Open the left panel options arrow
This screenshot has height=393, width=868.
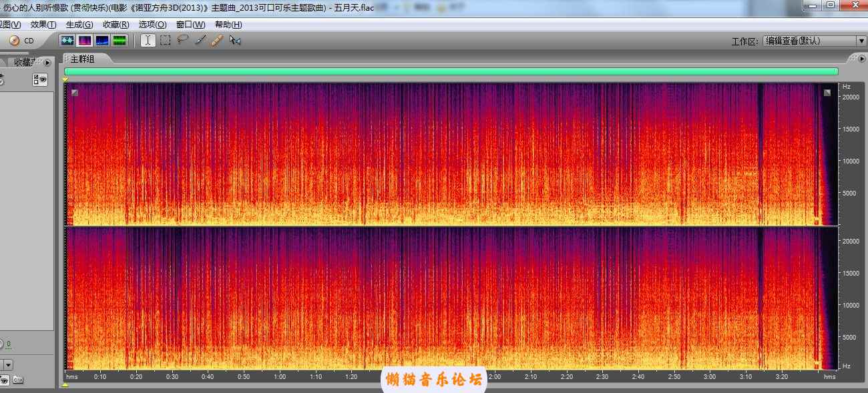48,62
